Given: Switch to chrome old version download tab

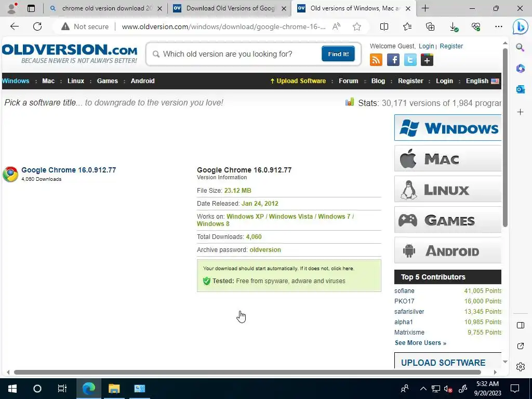Looking at the screenshot, I should pyautogui.click(x=105, y=8).
